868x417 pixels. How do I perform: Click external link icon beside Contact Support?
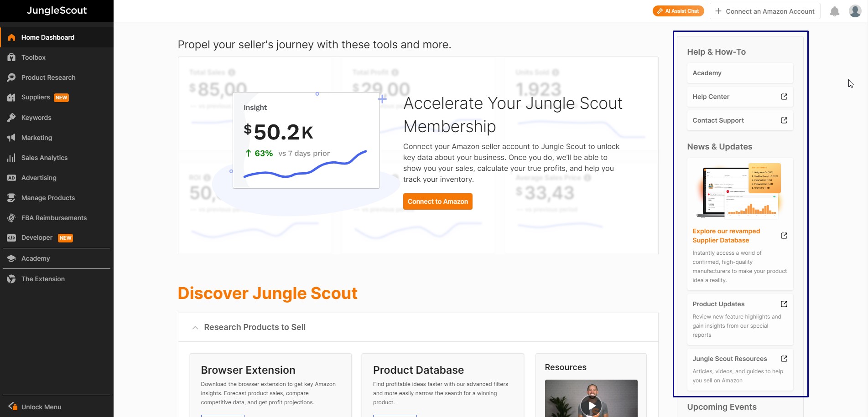(x=784, y=120)
